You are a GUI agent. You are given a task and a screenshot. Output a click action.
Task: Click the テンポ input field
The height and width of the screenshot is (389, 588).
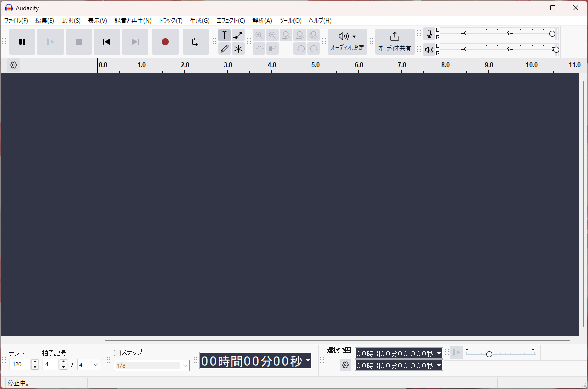20,364
